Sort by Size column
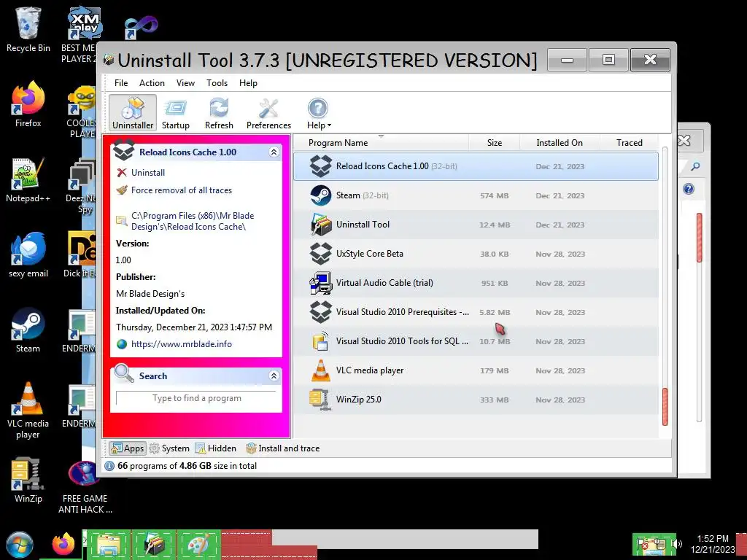The image size is (747, 560). click(494, 142)
